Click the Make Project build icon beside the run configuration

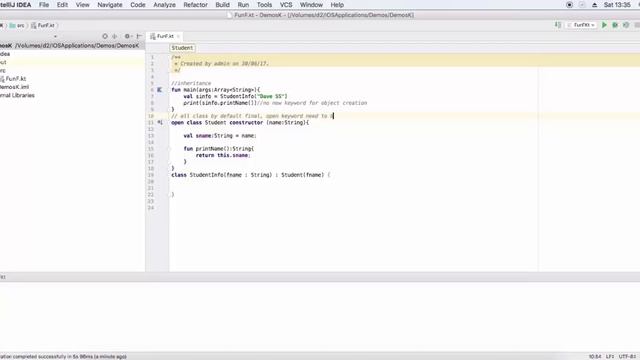click(558, 25)
